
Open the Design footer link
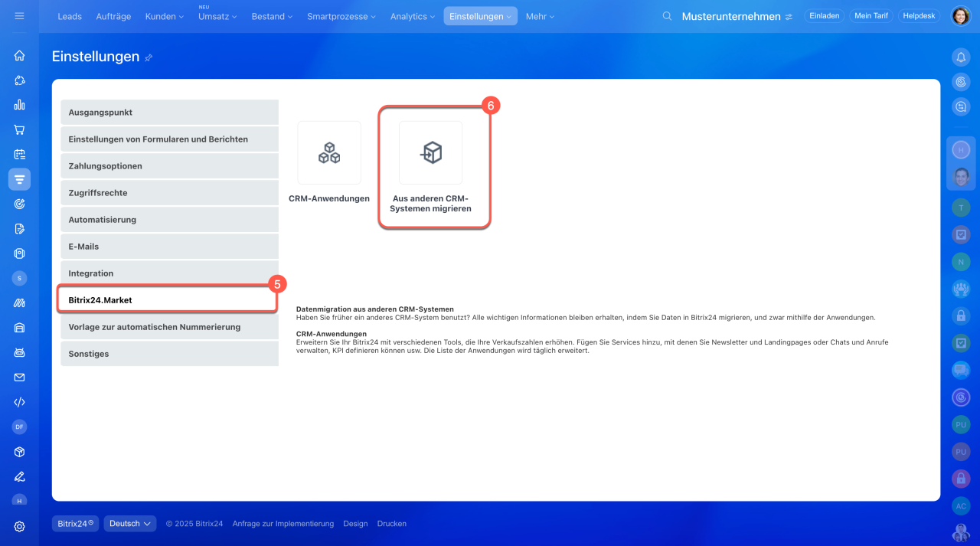(355, 524)
